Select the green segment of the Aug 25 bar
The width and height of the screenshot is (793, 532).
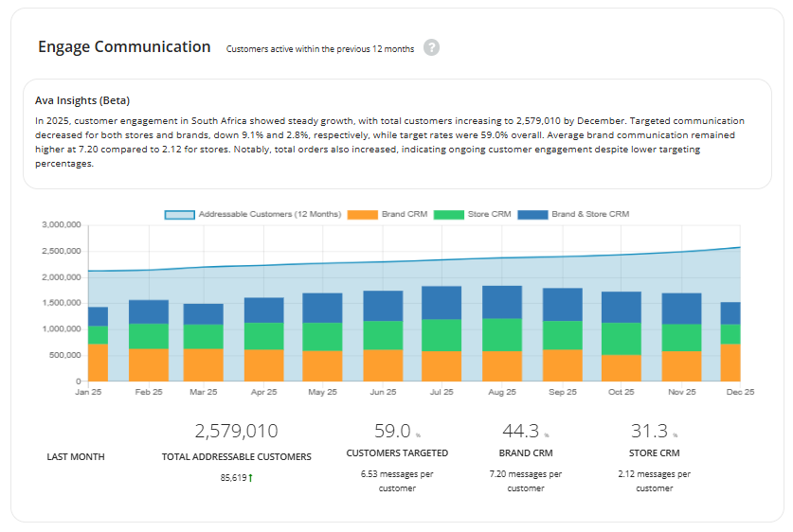pyautogui.click(x=501, y=335)
